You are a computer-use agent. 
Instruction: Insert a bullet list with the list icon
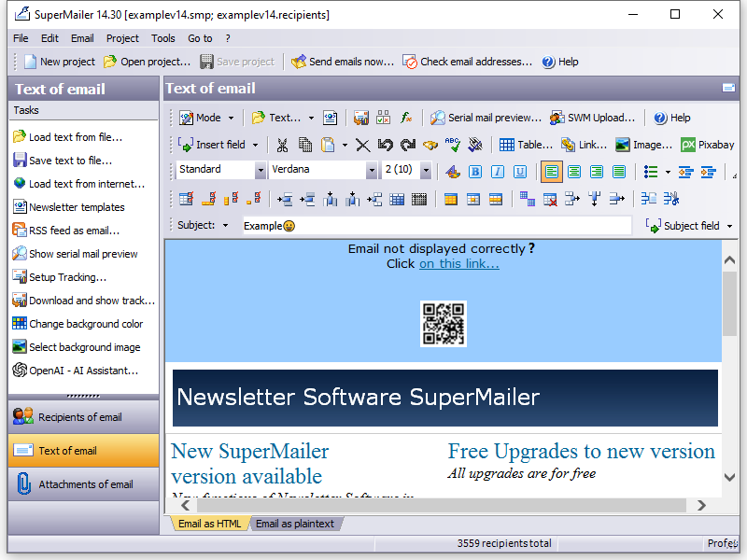point(651,172)
